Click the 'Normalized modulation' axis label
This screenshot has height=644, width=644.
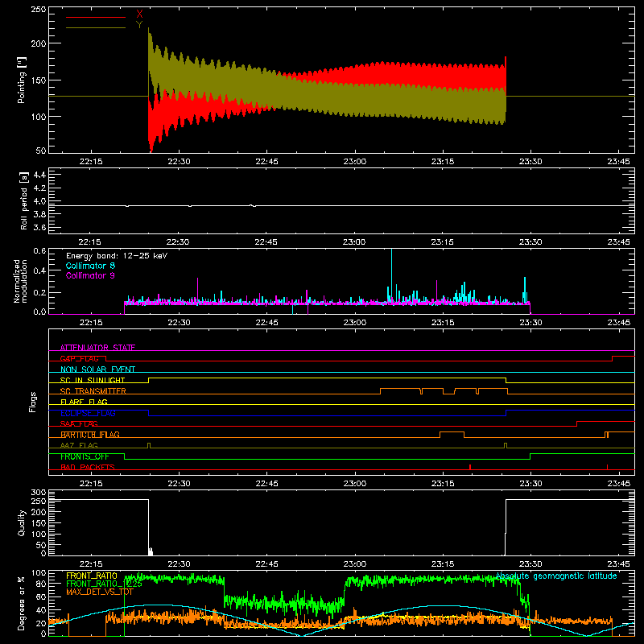[20, 281]
